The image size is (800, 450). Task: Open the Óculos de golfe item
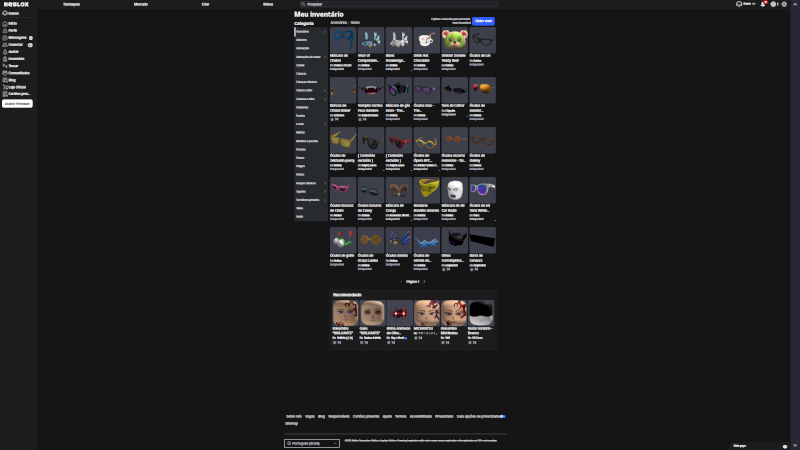click(343, 240)
